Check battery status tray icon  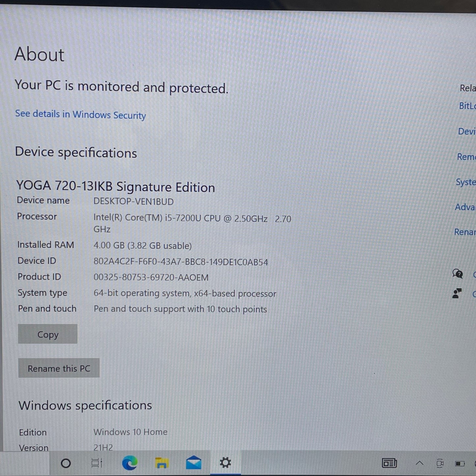pyautogui.click(x=460, y=463)
